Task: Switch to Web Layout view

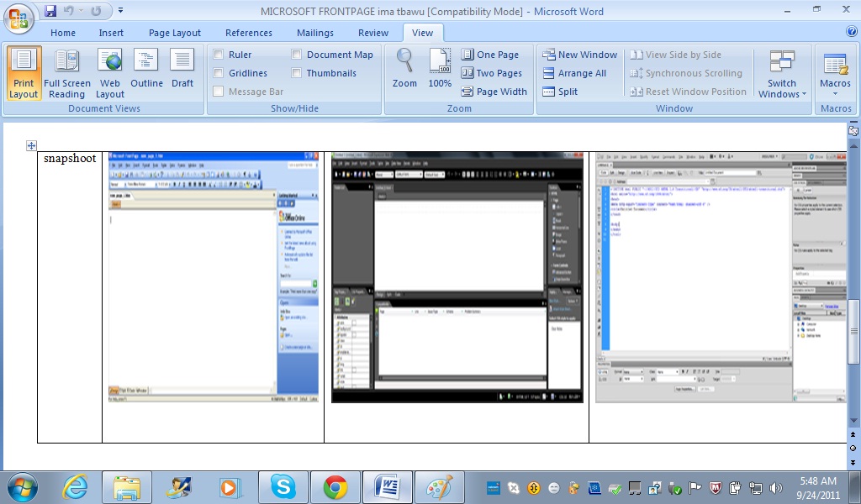Action: pyautogui.click(x=110, y=73)
